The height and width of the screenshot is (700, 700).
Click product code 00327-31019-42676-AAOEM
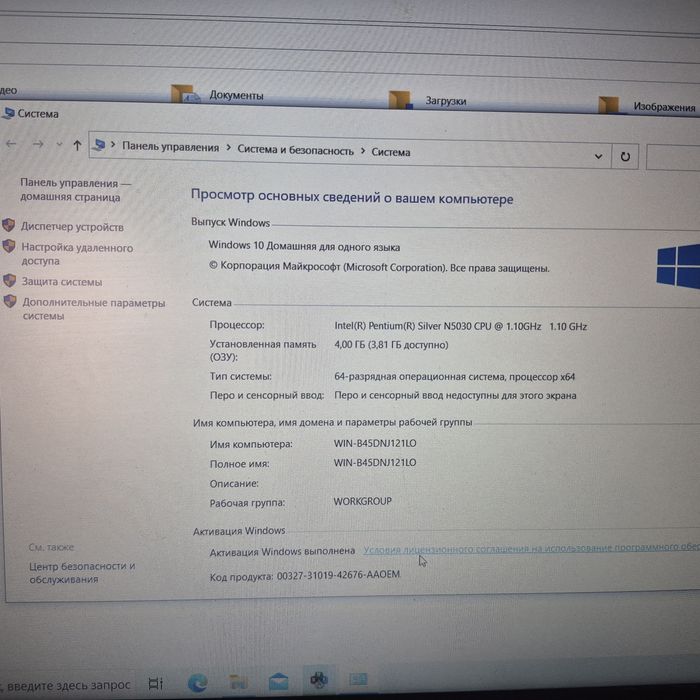338,575
